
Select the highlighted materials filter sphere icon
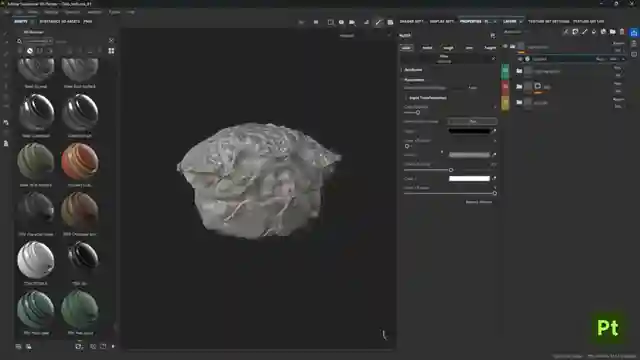point(30,51)
